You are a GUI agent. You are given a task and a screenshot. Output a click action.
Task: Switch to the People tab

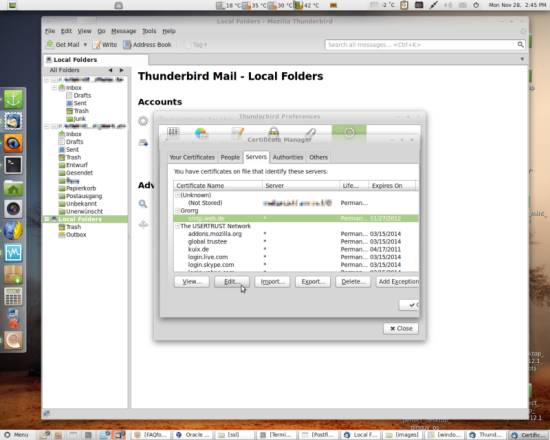(x=230, y=157)
